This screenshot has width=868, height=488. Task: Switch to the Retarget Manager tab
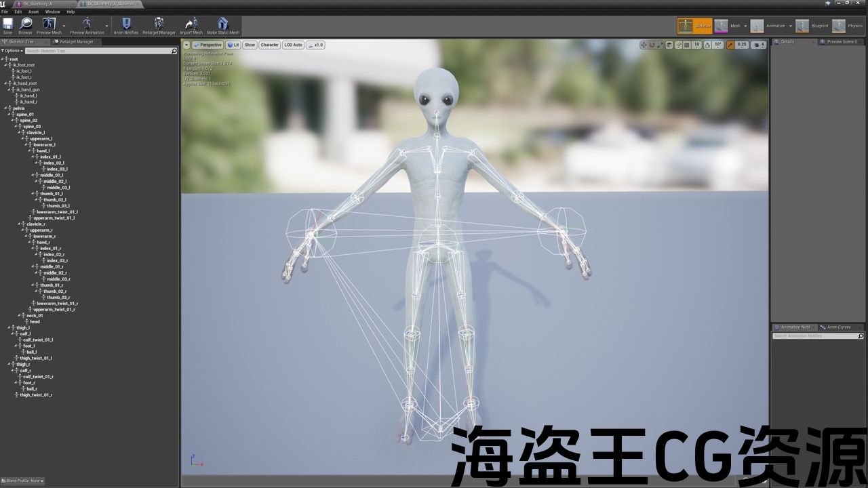[x=74, y=41]
